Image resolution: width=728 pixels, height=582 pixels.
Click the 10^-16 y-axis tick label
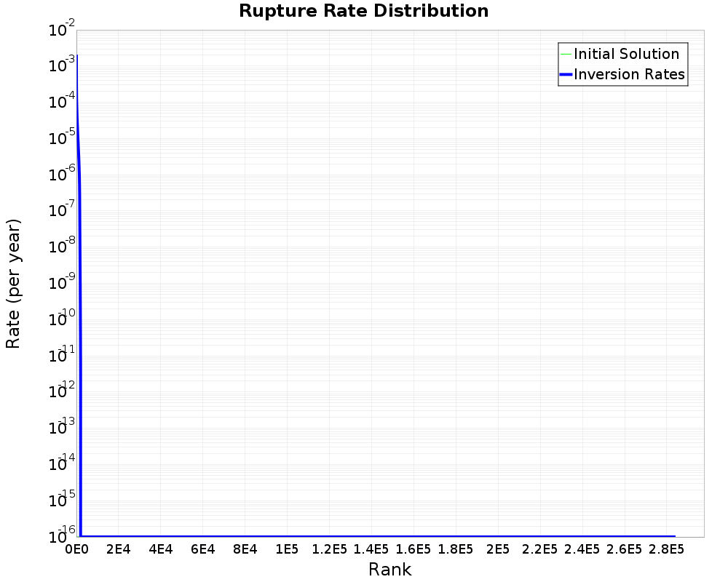click(63, 533)
